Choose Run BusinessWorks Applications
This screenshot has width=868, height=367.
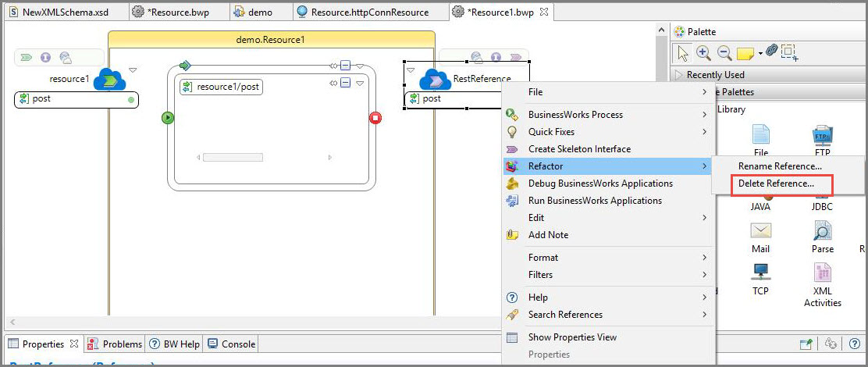click(608, 201)
